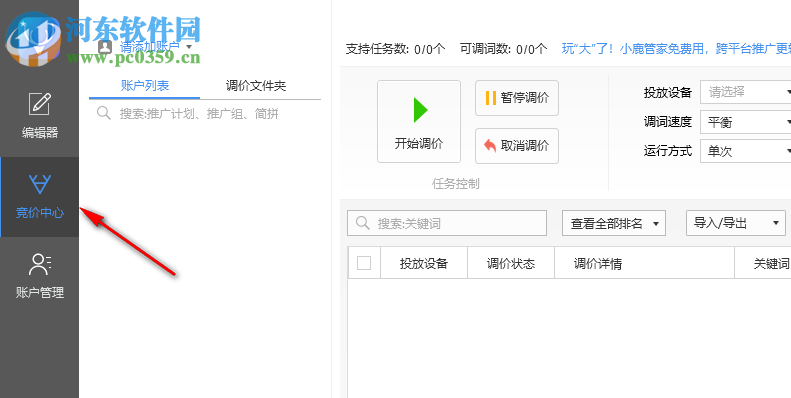Open the 调词速度 平衡 dropdown

point(747,122)
